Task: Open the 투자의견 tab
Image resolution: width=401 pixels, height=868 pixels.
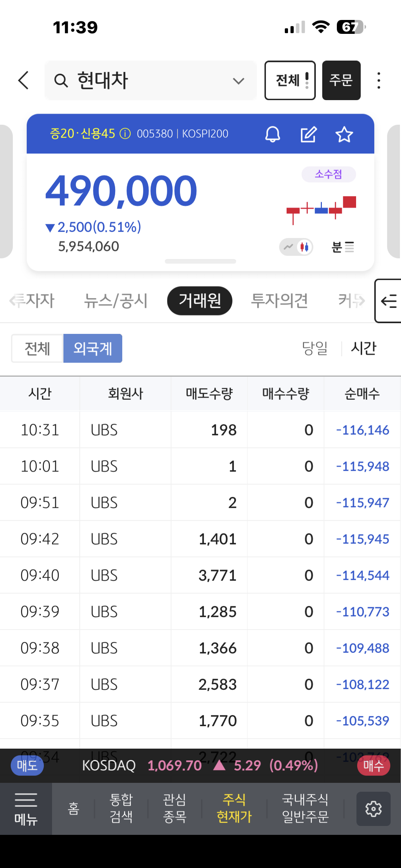Action: coord(279,301)
